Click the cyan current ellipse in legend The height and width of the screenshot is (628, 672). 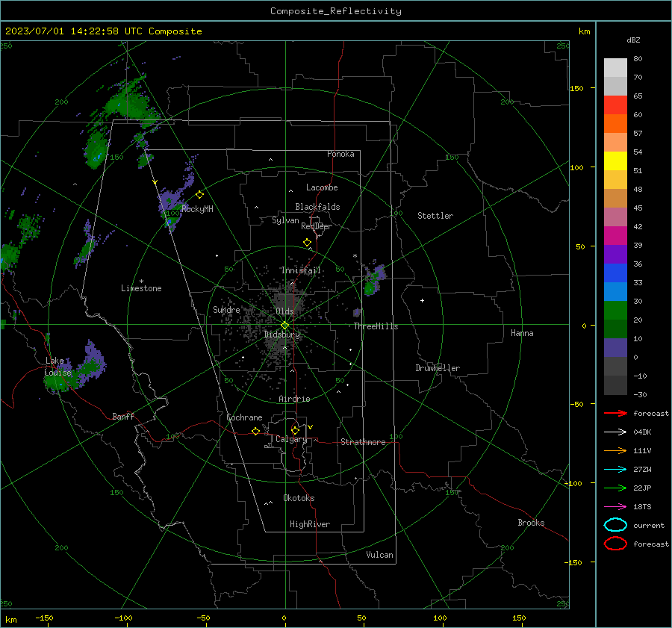(x=615, y=525)
